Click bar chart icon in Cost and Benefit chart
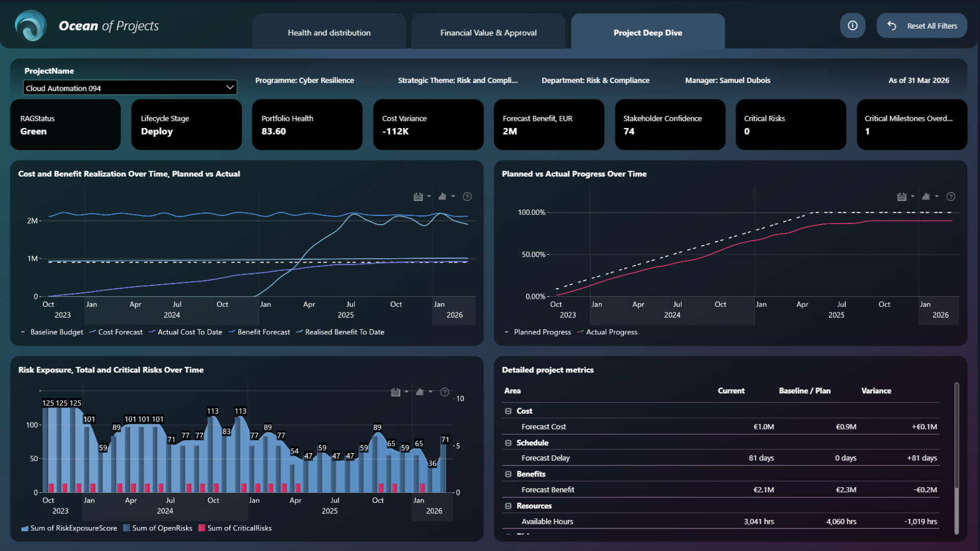The height and width of the screenshot is (551, 980). click(x=442, y=196)
